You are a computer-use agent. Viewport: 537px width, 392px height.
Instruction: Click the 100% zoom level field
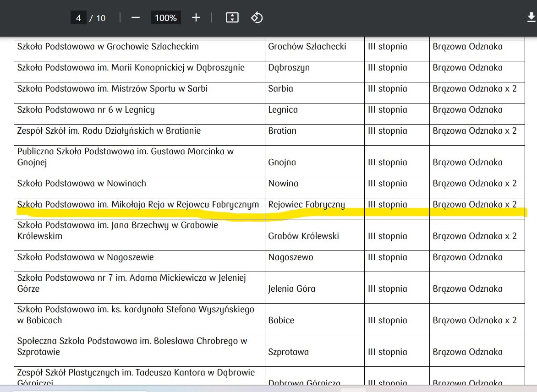tap(166, 18)
